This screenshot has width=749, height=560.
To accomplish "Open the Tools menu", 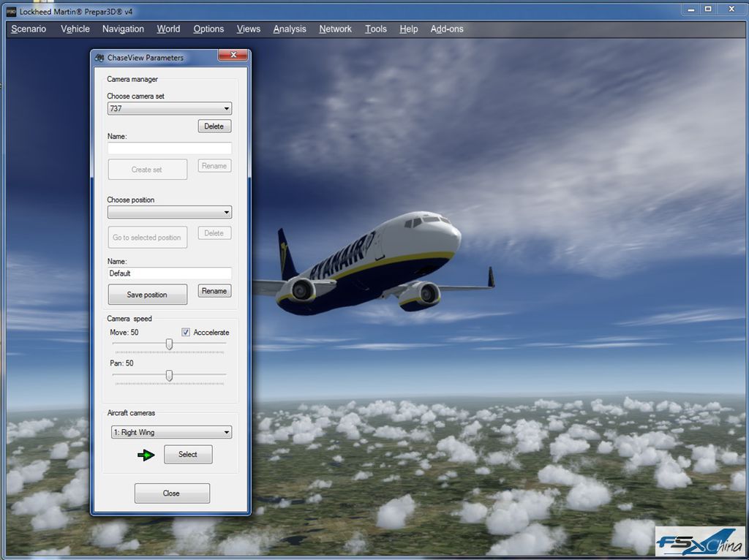I will (376, 29).
